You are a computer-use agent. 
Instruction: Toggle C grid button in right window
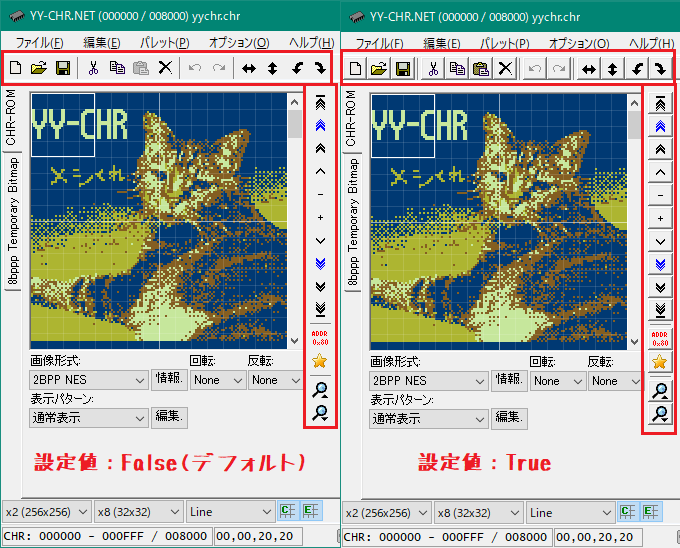[x=628, y=512]
